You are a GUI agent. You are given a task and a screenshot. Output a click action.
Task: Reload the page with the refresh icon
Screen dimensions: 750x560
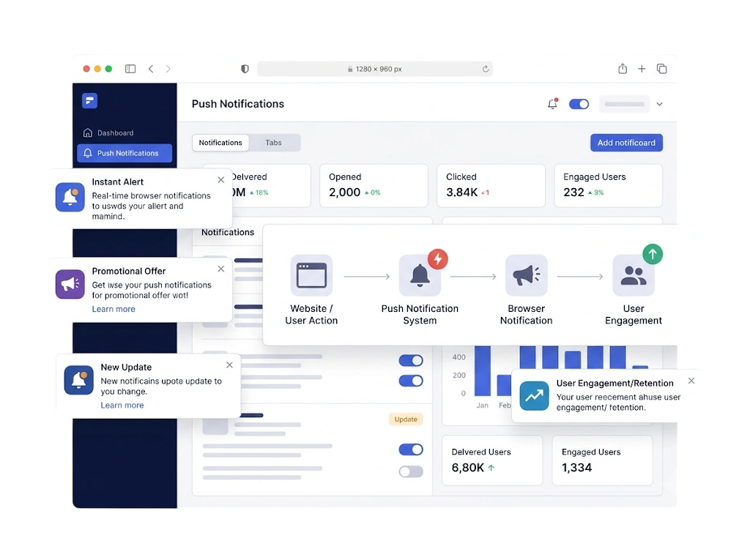click(486, 69)
